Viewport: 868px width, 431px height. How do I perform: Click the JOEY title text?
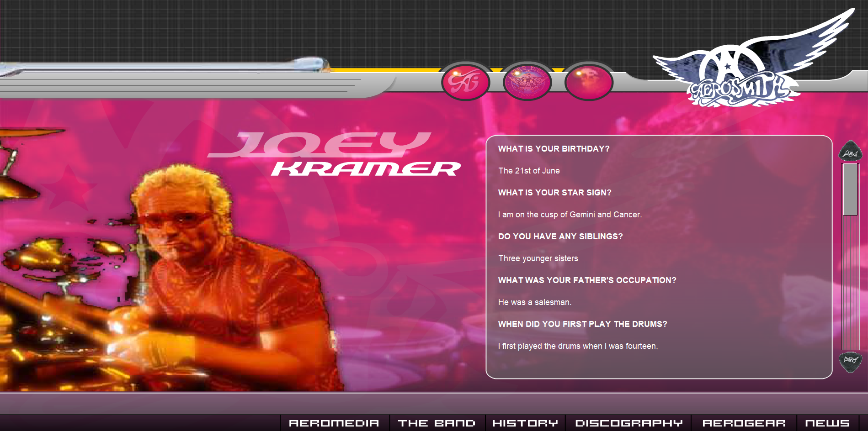(319, 145)
